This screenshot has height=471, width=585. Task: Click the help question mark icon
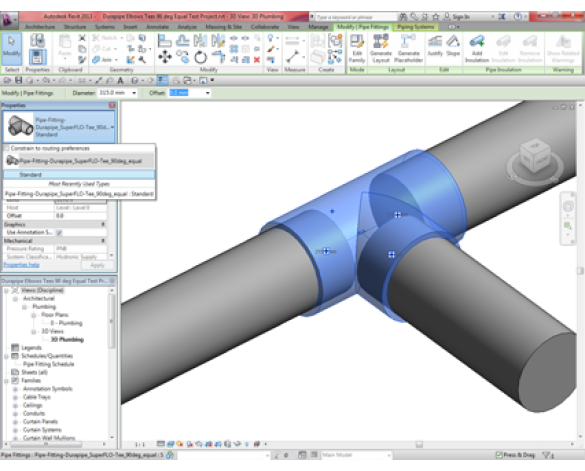[517, 17]
